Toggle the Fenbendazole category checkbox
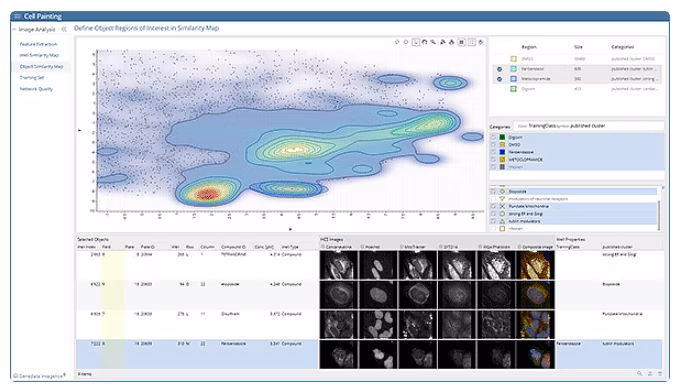This screenshot has width=674, height=386. pos(493,152)
